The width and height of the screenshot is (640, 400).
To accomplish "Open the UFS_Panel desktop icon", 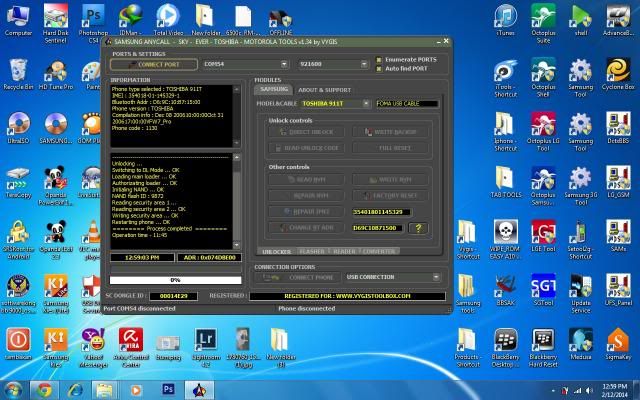I will pos(618,290).
